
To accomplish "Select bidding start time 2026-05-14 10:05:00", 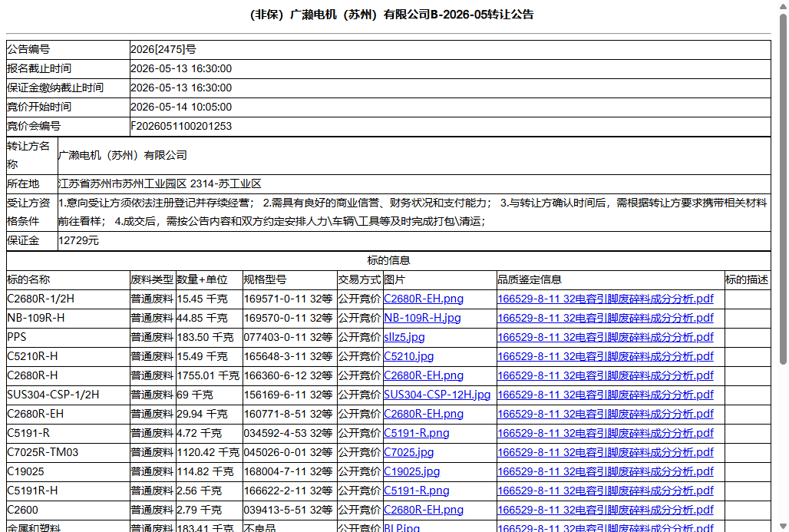I will (x=181, y=107).
